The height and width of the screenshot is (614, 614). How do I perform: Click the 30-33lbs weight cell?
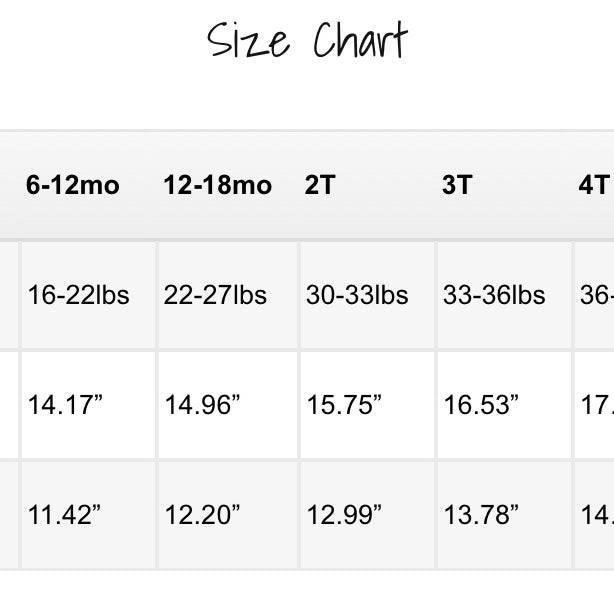[357, 295]
